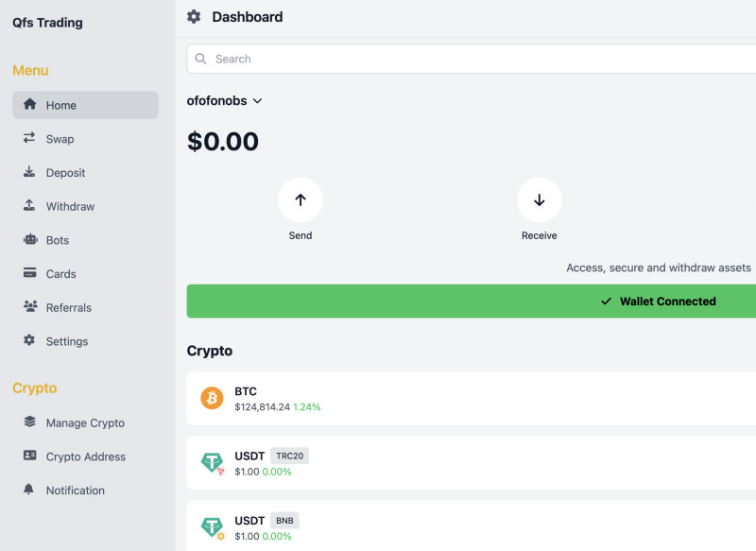Open the Crypto Address page
756x551 pixels.
[85, 456]
